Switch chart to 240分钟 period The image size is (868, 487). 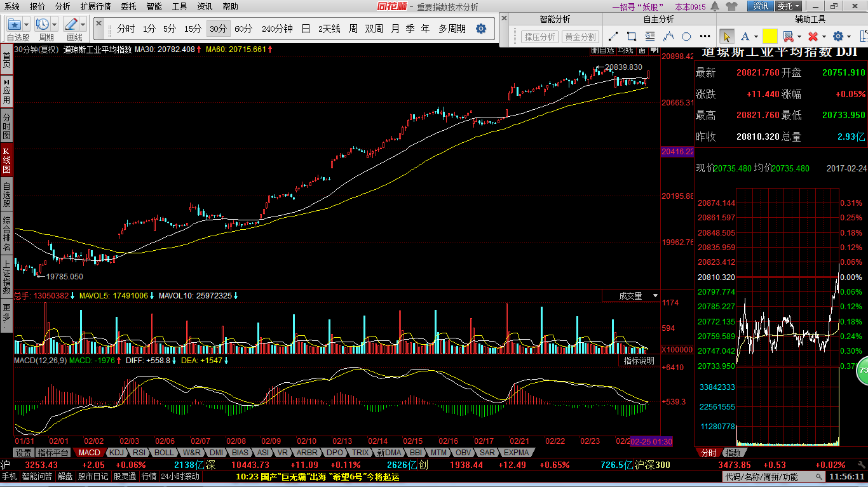coord(277,29)
